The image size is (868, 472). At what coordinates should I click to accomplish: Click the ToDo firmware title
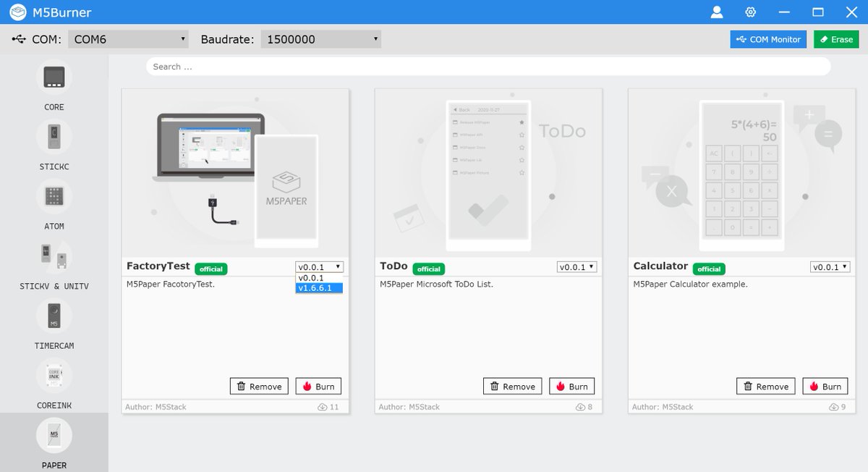[x=394, y=266]
